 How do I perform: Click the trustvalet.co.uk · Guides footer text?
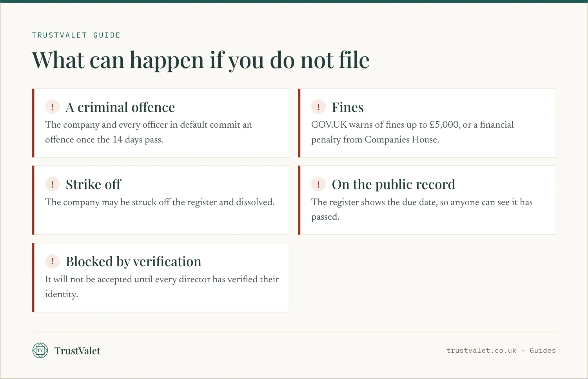[501, 351]
